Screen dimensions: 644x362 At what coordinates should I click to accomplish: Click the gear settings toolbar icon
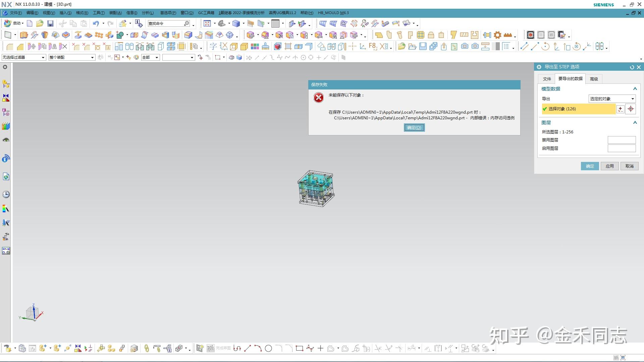[497, 35]
